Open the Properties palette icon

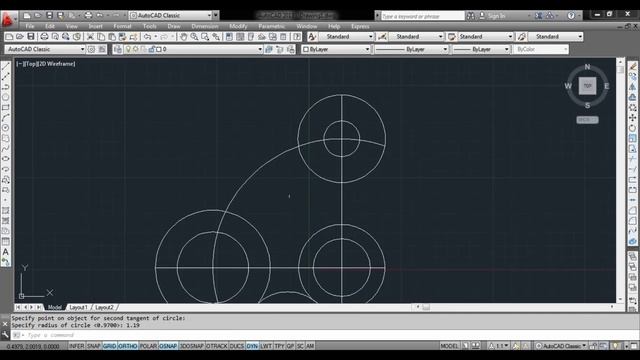click(x=229, y=37)
